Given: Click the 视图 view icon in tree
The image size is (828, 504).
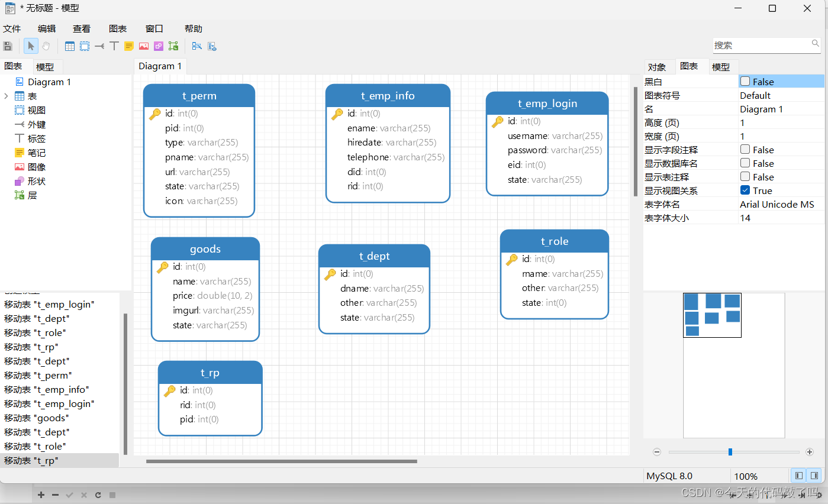Looking at the screenshot, I should [x=20, y=111].
